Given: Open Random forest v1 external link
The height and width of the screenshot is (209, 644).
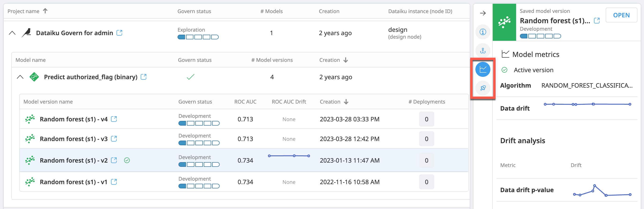Looking at the screenshot, I should (x=114, y=182).
